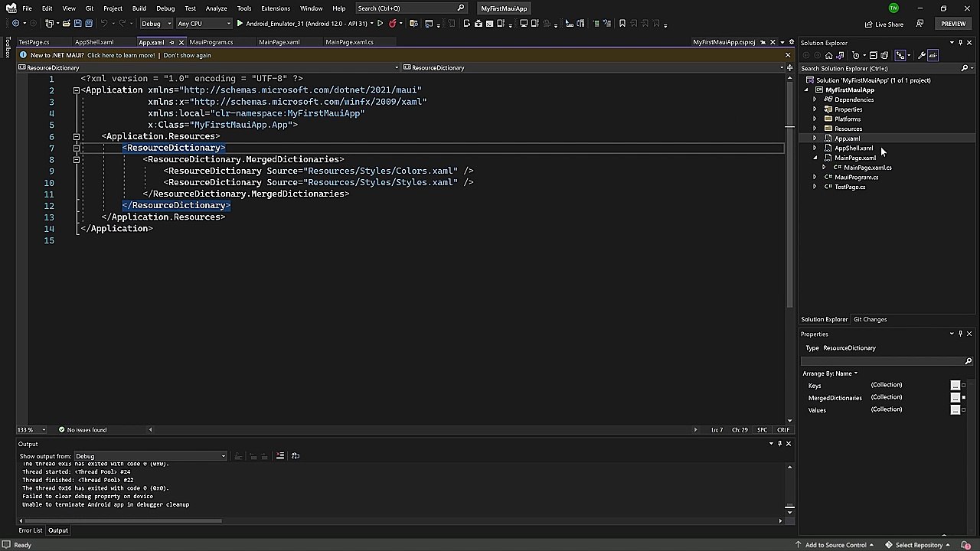The height and width of the screenshot is (551, 980).
Task: Toggle pin on the App.xaml tab
Action: pos(171,42)
